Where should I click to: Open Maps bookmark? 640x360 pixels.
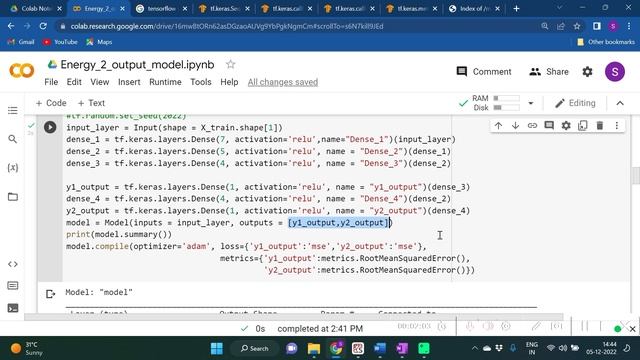(x=99, y=42)
